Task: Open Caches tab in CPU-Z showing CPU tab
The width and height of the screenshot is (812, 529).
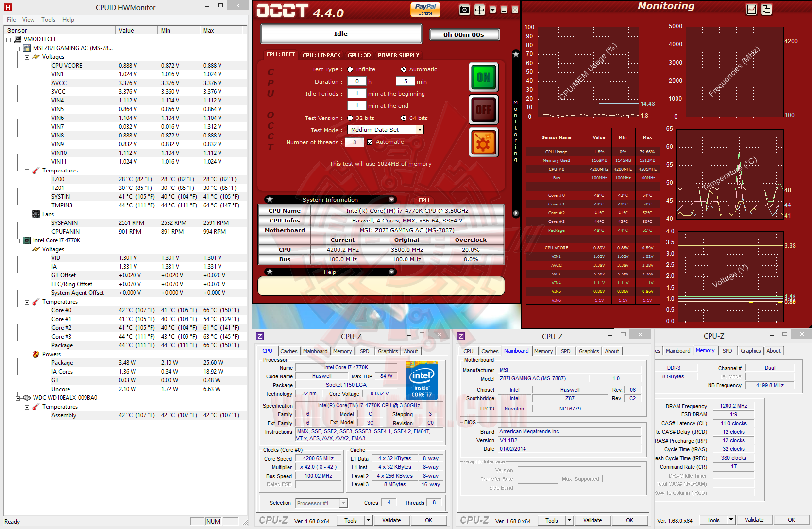Action: tap(289, 351)
